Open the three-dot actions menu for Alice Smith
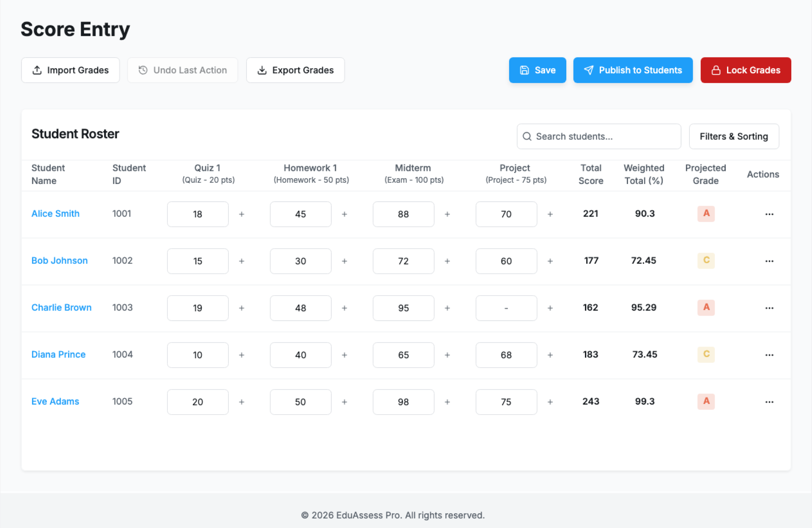Screen dimensions: 812x528 point(769,214)
